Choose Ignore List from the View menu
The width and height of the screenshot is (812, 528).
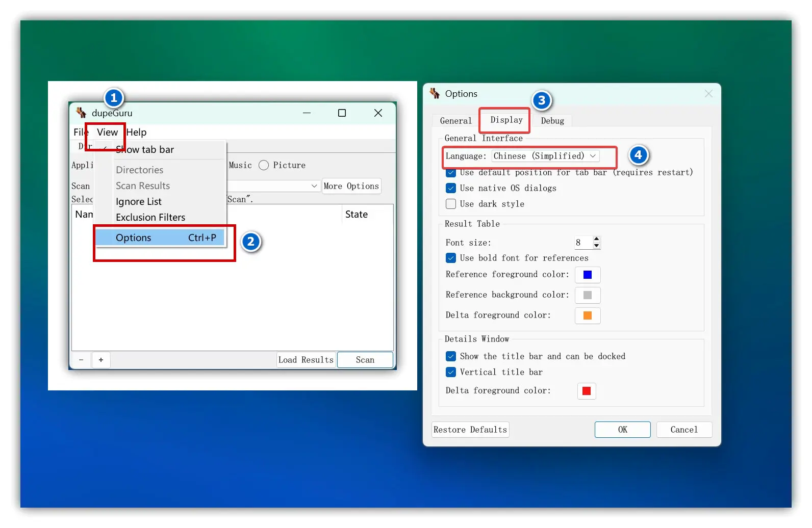pyautogui.click(x=161, y=201)
